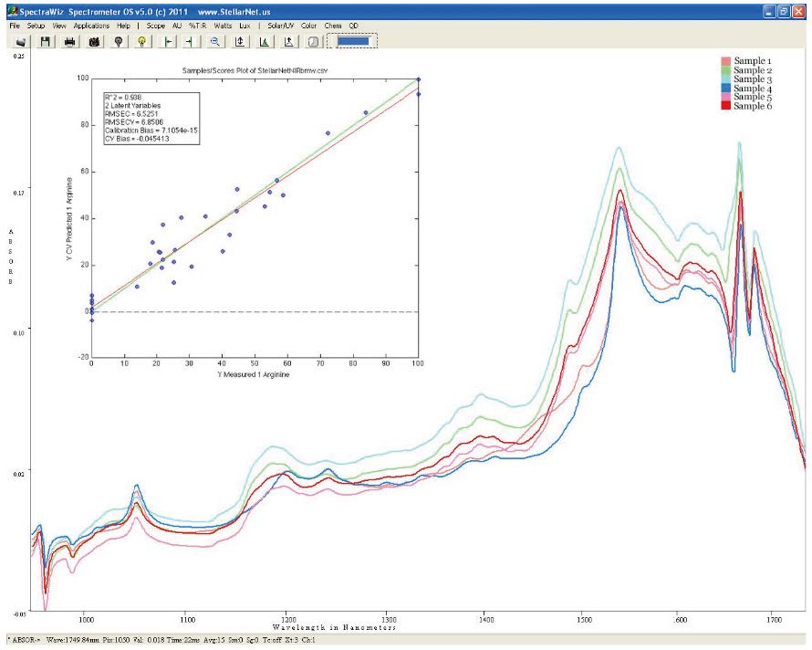Click the save floppy disk toolbar icon

(x=45, y=41)
